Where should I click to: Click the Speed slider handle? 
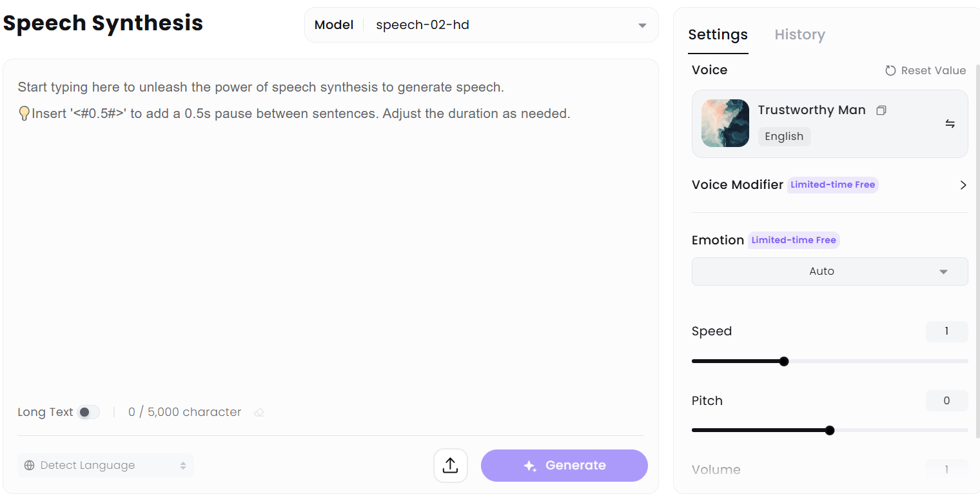point(784,361)
